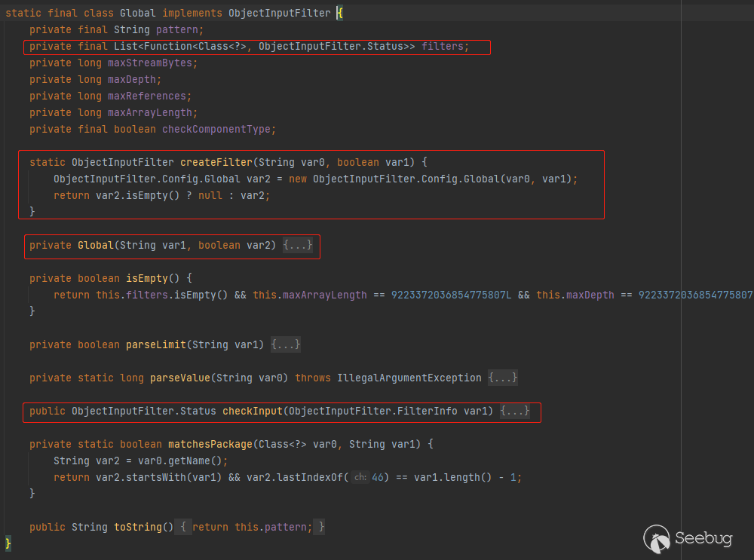
Task: Expand the folded checkInput method body
Action: [515, 412]
